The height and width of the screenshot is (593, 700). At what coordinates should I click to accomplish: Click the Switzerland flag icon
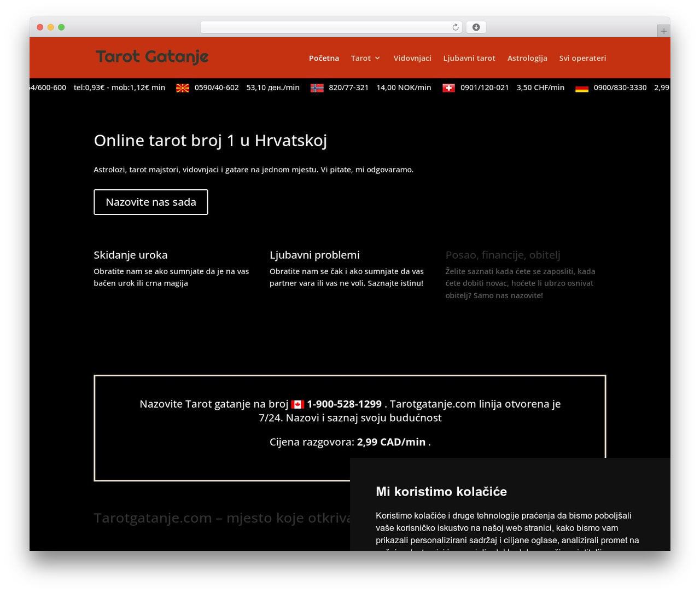coord(448,88)
